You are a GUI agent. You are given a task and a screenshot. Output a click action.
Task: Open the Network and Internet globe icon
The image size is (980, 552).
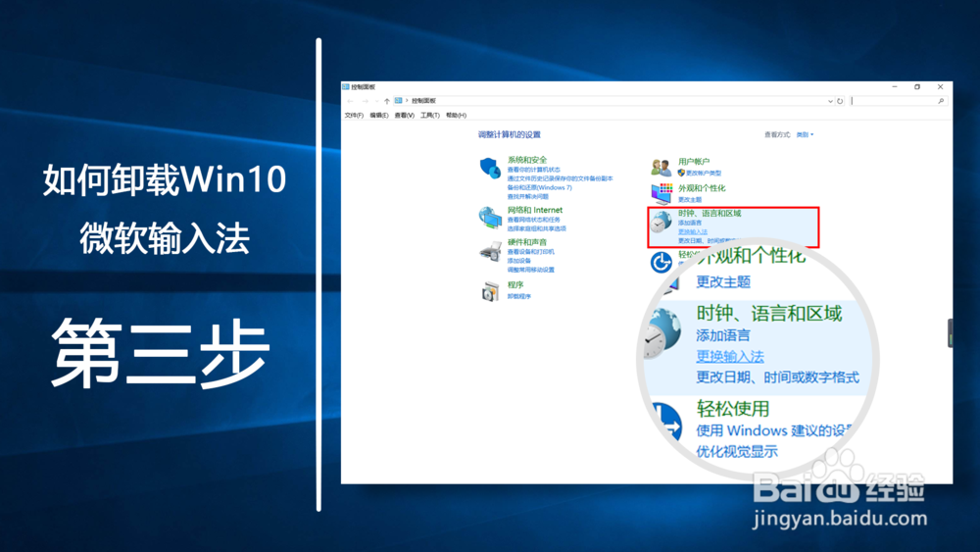tap(490, 218)
